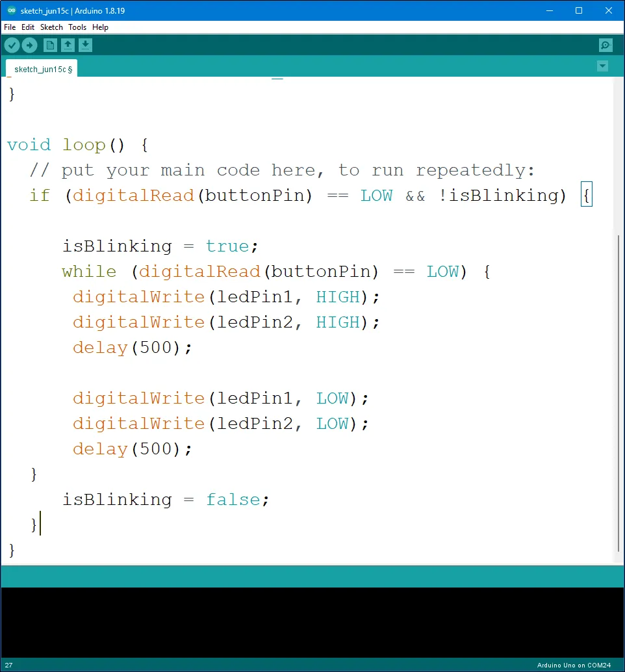Open the File menu
Image resolution: width=625 pixels, height=672 pixels.
(x=10, y=27)
